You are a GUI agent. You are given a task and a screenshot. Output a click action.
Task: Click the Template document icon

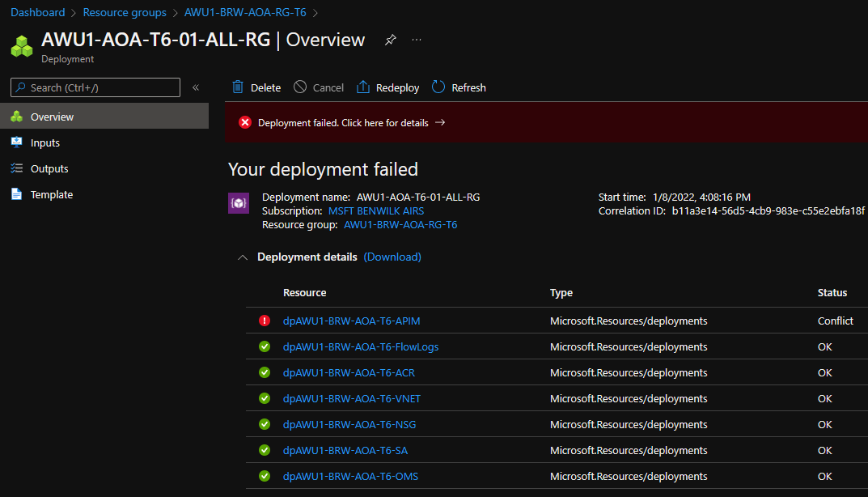coord(17,194)
